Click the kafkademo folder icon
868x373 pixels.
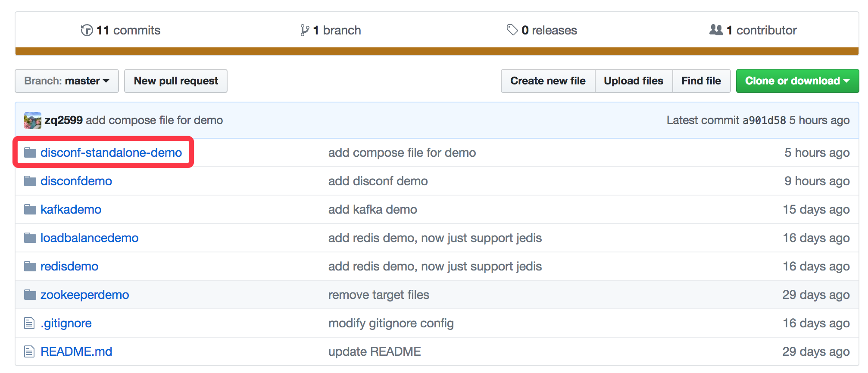30,210
